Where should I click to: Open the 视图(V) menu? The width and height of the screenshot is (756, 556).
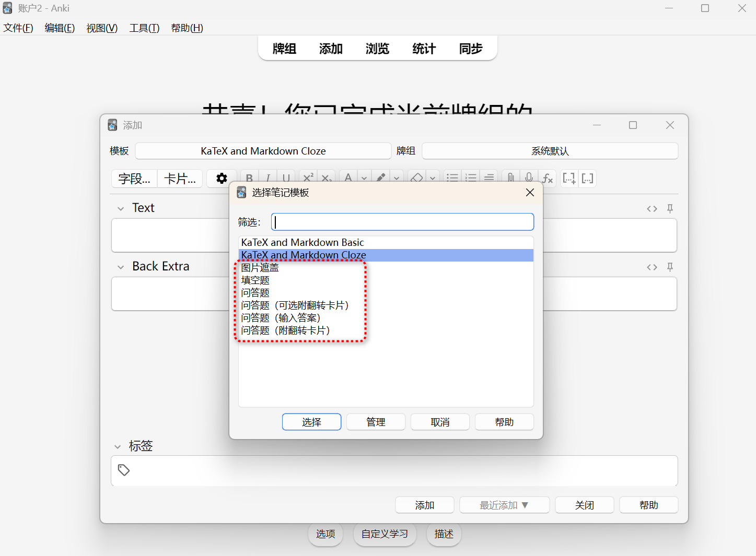pos(102,28)
